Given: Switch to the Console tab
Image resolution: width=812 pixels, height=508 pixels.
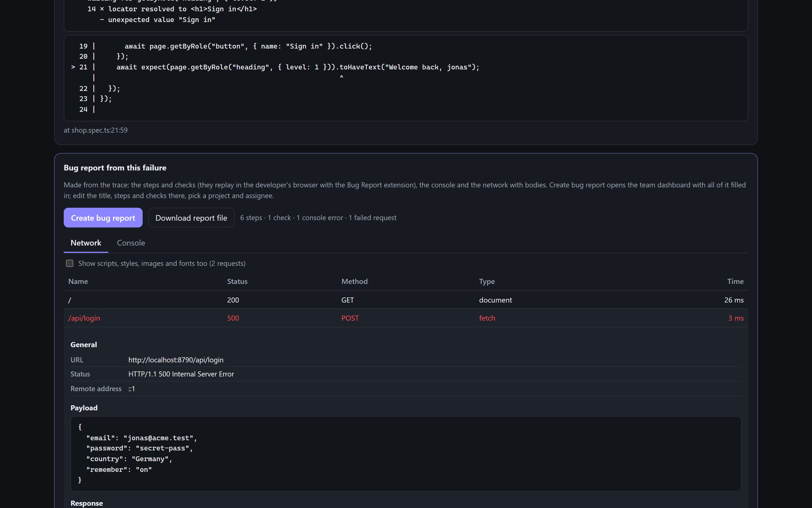Looking at the screenshot, I should coord(131,243).
